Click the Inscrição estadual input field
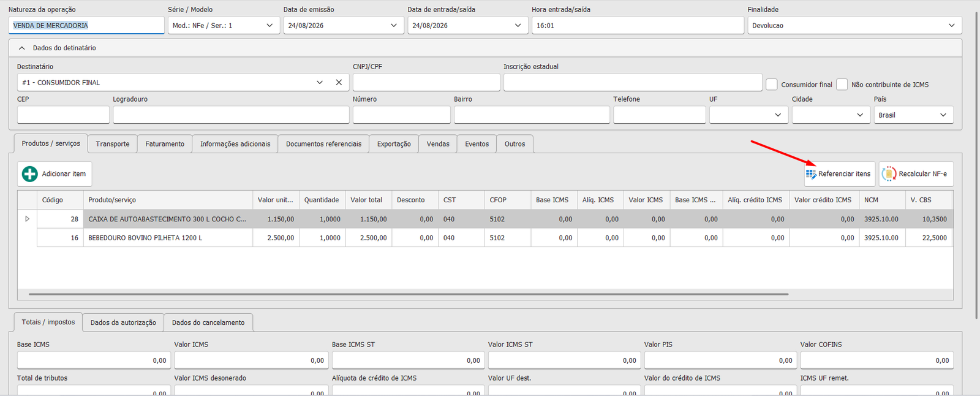This screenshot has height=396, width=980. point(633,82)
